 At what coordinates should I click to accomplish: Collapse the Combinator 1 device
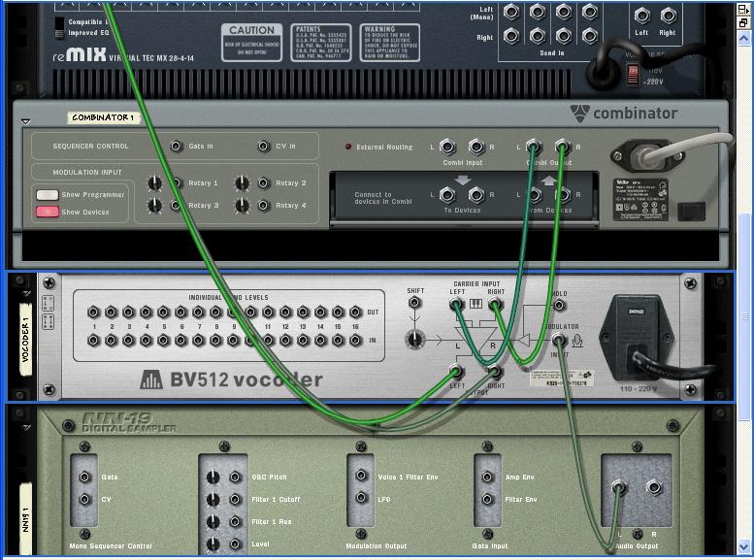click(26, 121)
